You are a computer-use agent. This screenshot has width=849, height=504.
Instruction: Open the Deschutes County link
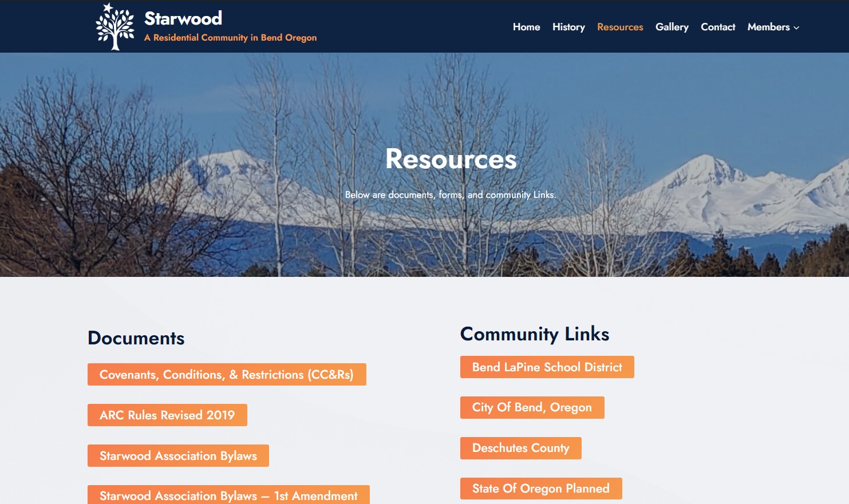click(521, 449)
